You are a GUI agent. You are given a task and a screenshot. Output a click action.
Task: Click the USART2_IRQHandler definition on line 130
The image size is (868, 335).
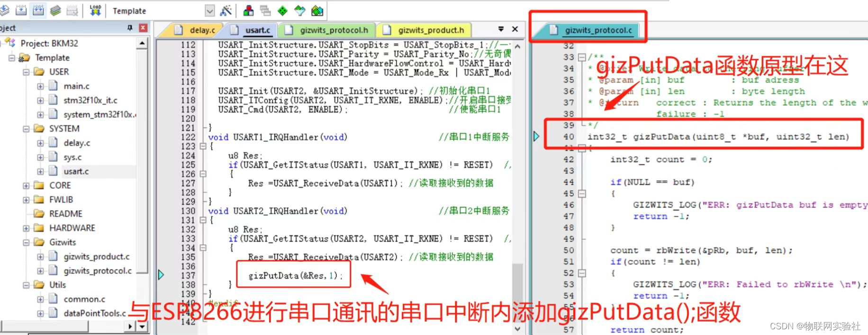coord(278,211)
